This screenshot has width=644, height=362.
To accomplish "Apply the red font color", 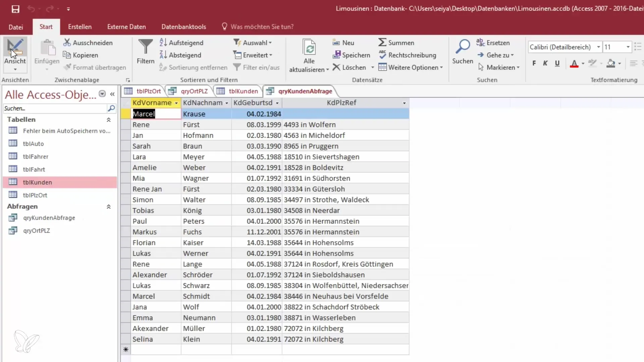I will [574, 63].
